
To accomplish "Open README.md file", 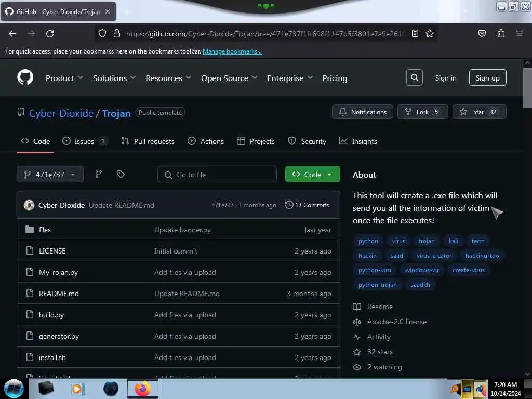I will pos(59,294).
